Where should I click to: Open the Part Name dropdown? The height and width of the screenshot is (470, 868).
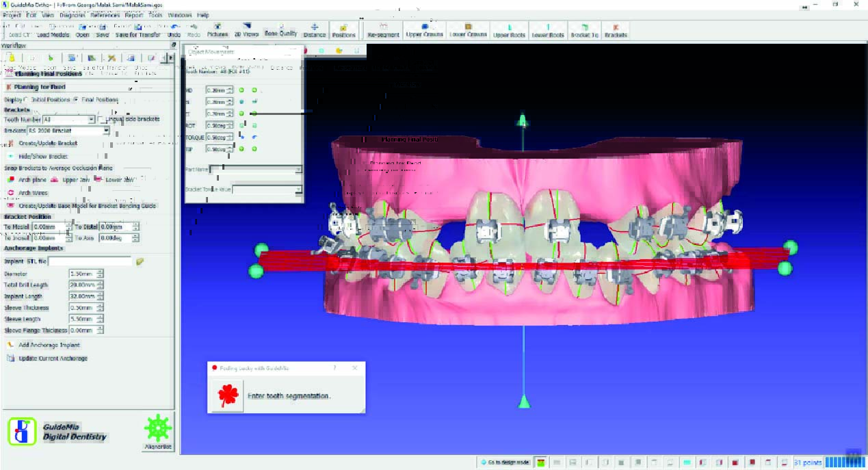pos(298,169)
